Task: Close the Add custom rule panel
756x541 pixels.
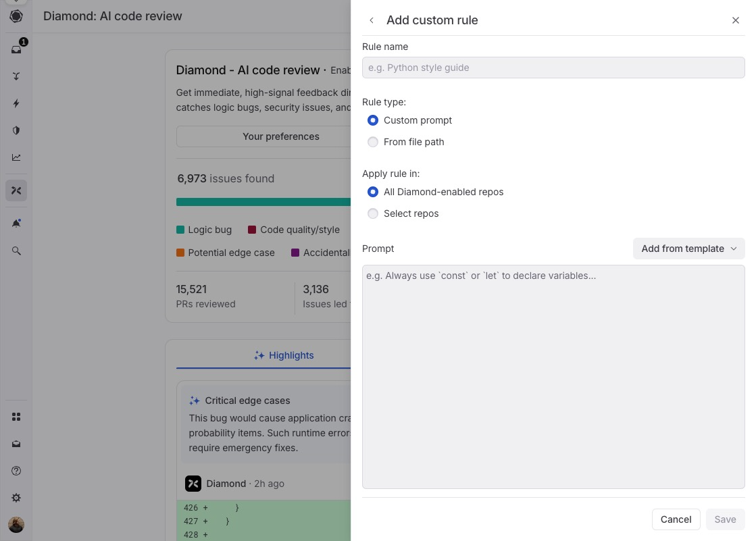Action: pos(735,20)
